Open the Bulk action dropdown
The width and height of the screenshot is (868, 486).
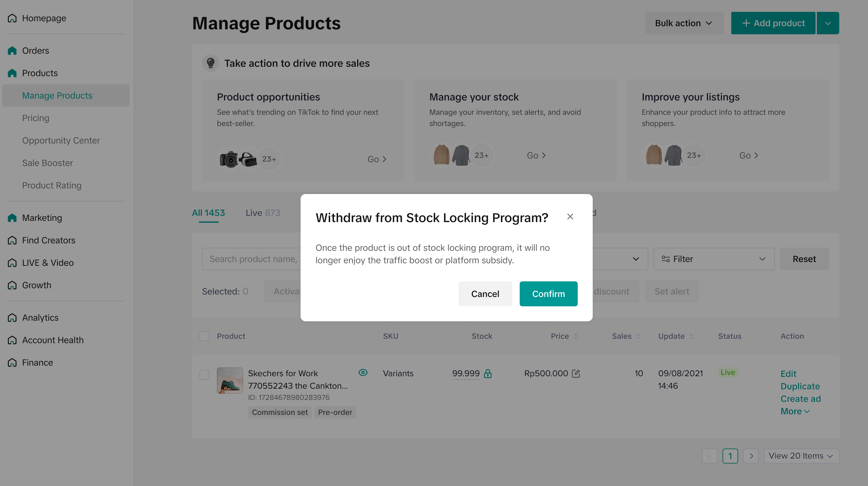(684, 23)
